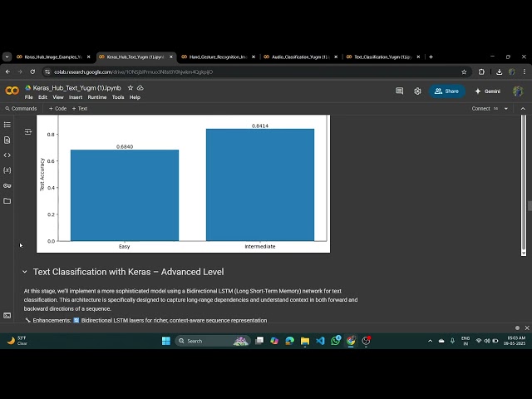Close the bottom status panel
This screenshot has height=399, width=532.
point(527,328)
